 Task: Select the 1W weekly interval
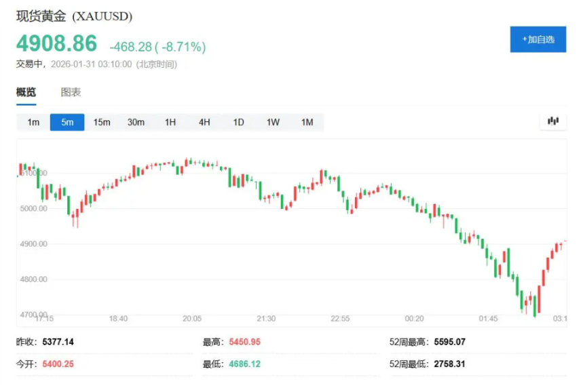click(x=273, y=122)
